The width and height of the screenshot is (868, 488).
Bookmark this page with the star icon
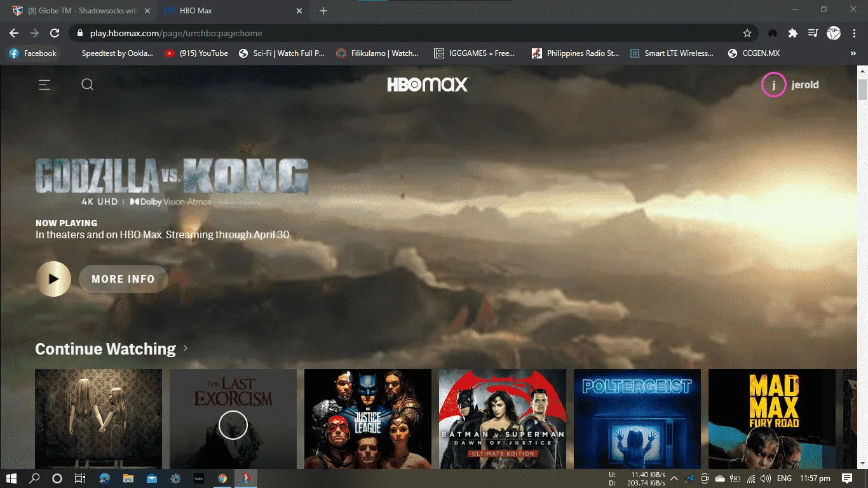[x=747, y=33]
